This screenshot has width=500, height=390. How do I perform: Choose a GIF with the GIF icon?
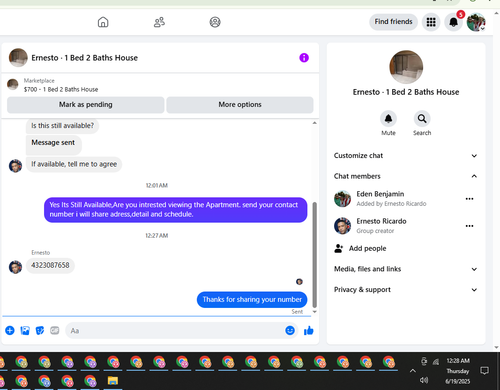pos(55,330)
